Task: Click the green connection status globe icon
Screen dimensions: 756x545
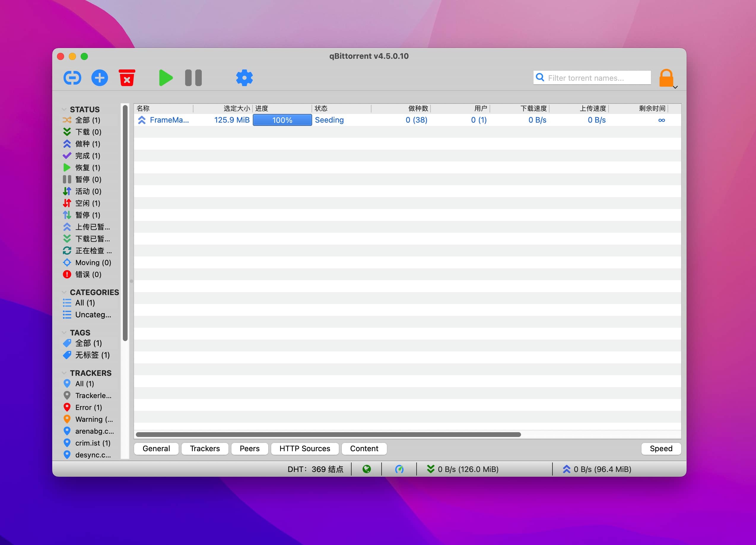Action: click(367, 469)
